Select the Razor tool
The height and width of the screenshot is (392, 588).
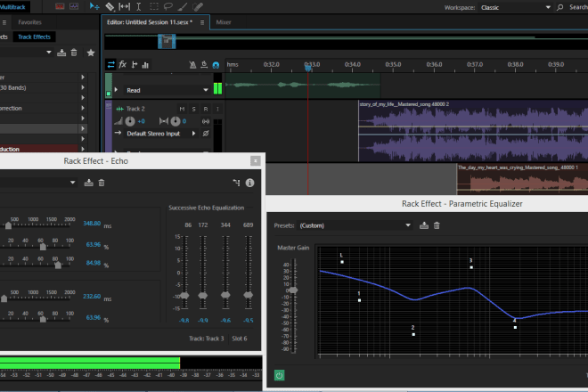click(110, 6)
